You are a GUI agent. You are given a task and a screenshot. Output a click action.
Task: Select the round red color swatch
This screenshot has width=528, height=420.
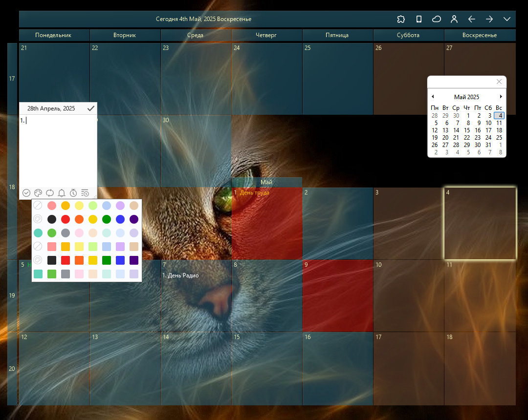[66, 219]
